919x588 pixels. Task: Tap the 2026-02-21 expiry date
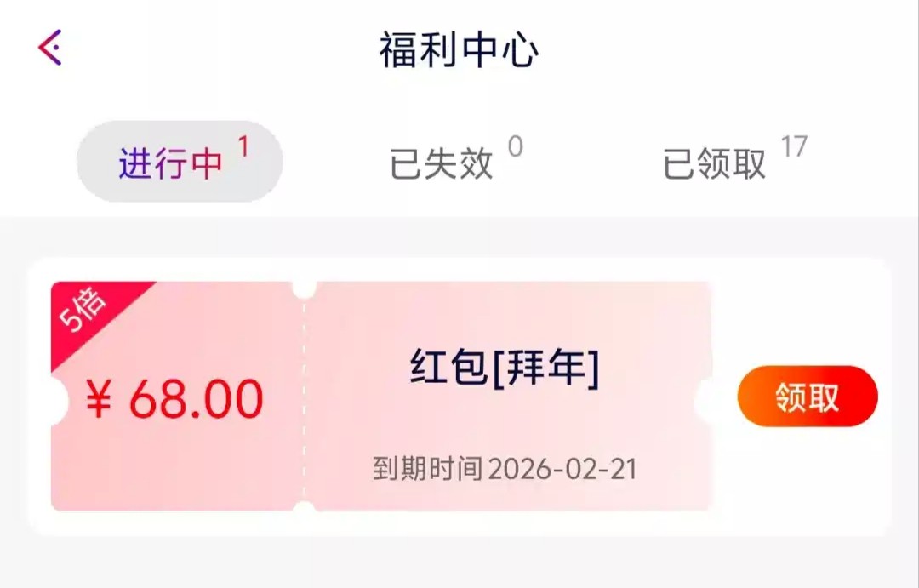click(562, 469)
